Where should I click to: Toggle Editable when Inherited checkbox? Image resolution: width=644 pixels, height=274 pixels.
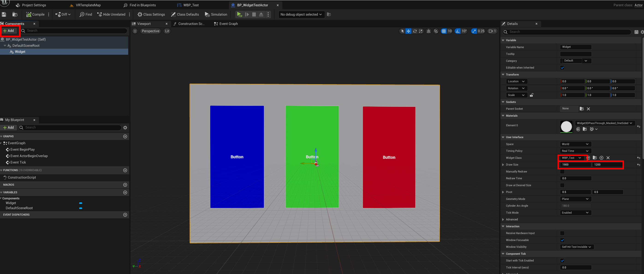[562, 68]
